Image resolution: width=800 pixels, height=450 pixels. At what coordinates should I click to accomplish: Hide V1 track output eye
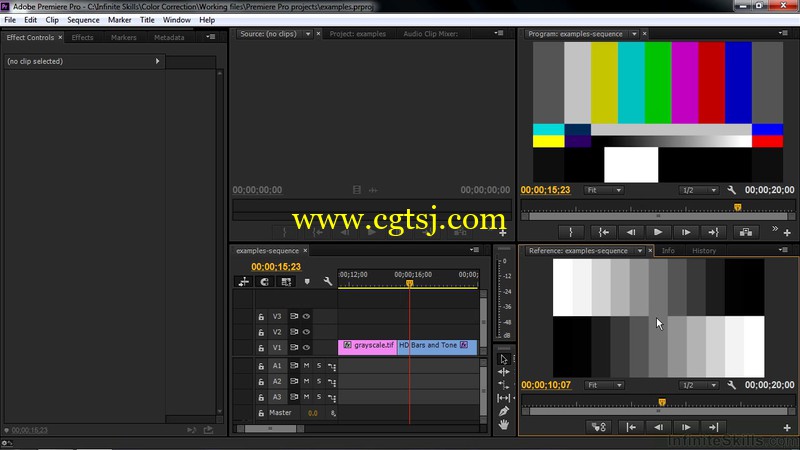(x=306, y=347)
